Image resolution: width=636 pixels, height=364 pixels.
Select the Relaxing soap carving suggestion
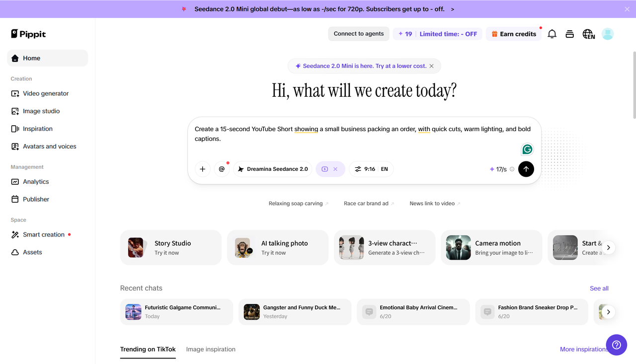tap(299, 204)
